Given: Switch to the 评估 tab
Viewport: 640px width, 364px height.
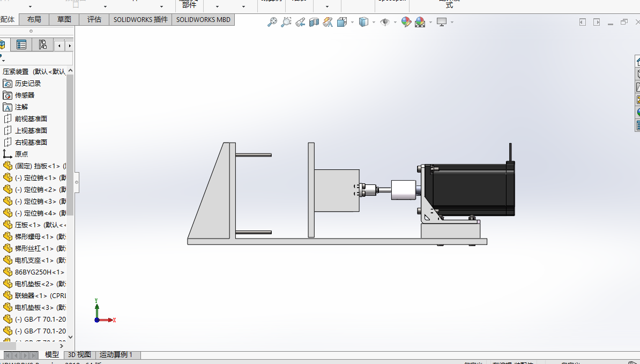Looking at the screenshot, I should pyautogui.click(x=94, y=20).
